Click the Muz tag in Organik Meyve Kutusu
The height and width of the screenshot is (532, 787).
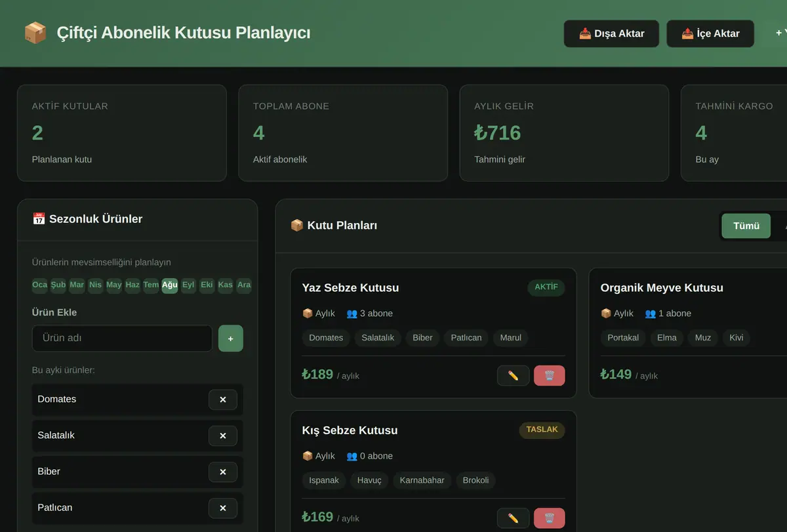(703, 338)
